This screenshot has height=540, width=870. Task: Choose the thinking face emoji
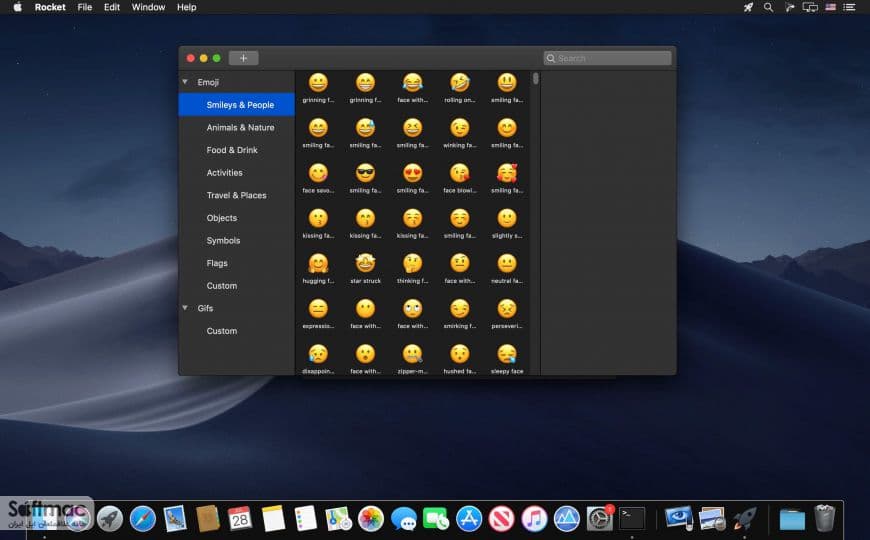click(x=412, y=264)
